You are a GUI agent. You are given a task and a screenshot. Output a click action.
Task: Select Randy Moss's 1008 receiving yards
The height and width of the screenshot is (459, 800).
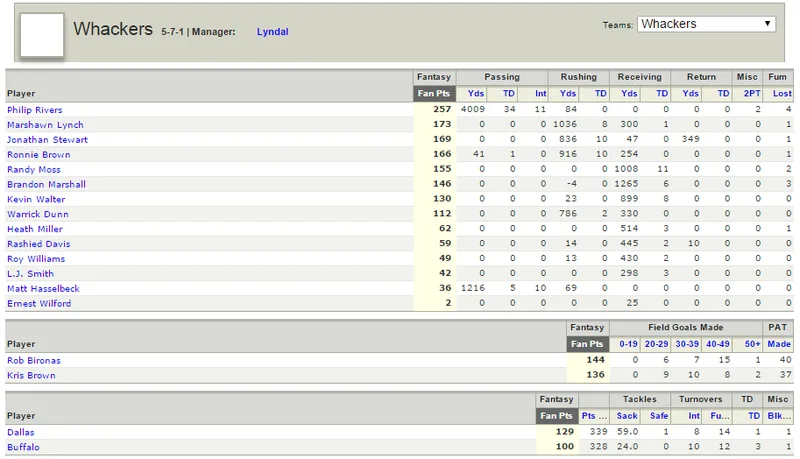click(626, 168)
